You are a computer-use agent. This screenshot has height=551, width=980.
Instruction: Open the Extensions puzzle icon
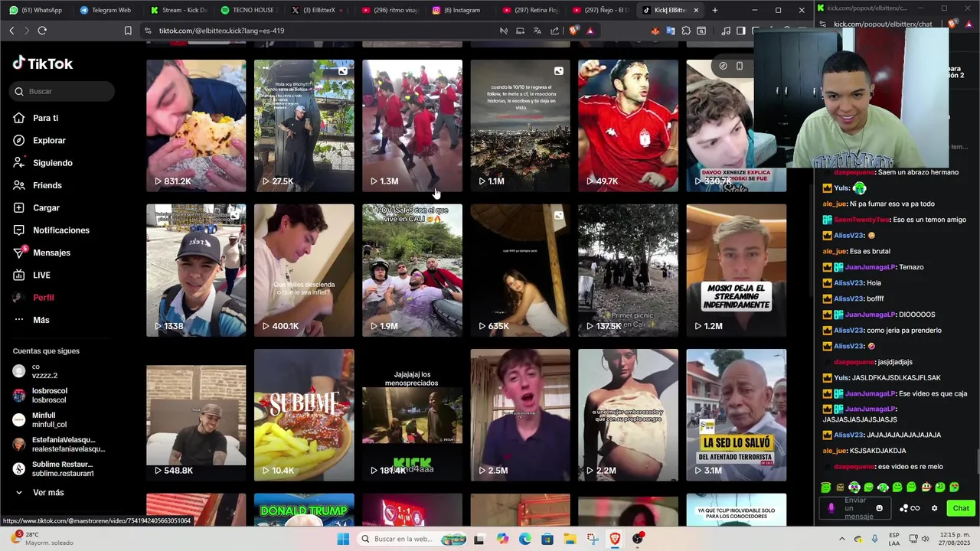pos(686,31)
